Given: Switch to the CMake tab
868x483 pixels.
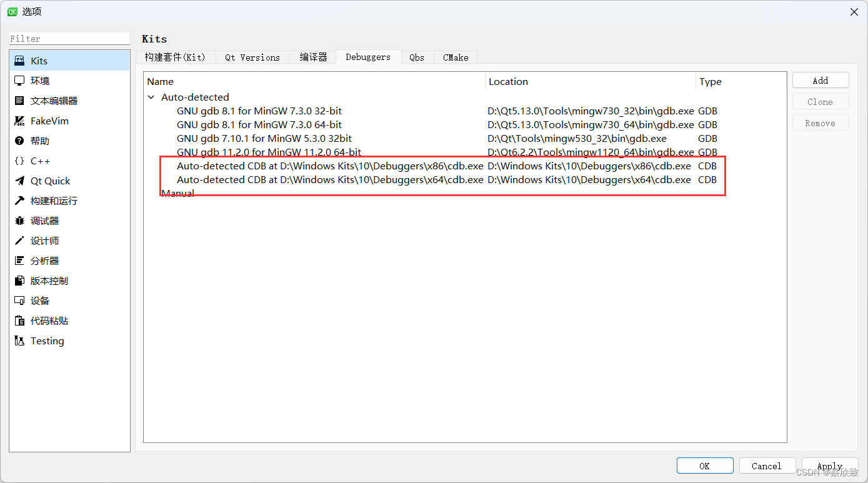Looking at the screenshot, I should pyautogui.click(x=456, y=57).
